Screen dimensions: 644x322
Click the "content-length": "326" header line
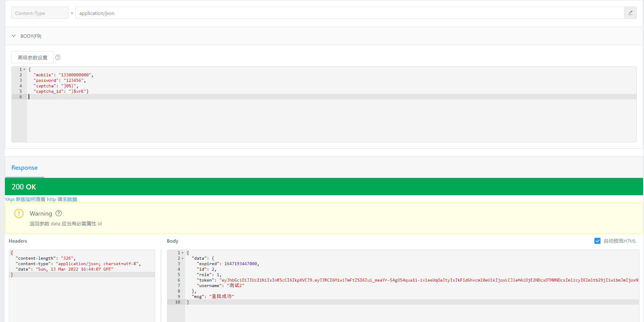tap(45, 258)
